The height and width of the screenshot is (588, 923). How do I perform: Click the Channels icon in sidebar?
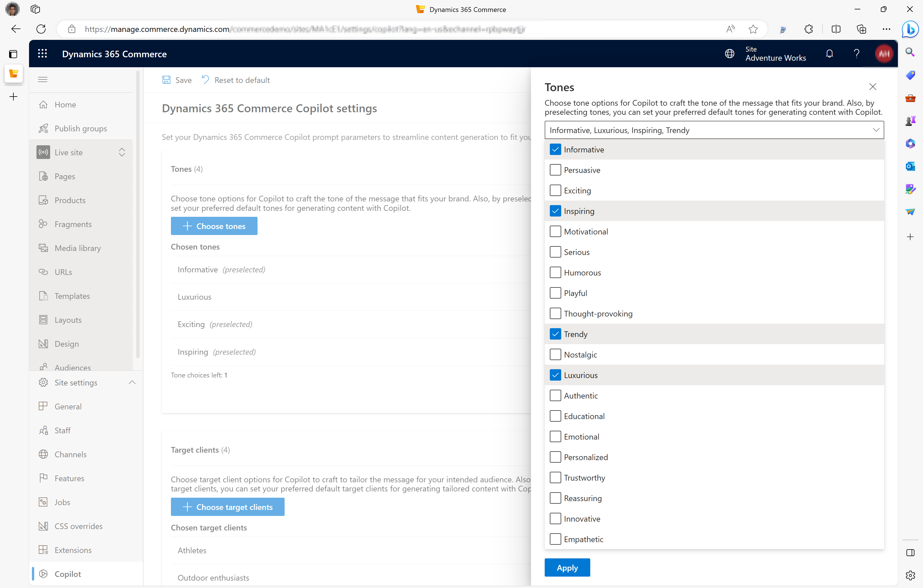click(x=44, y=454)
